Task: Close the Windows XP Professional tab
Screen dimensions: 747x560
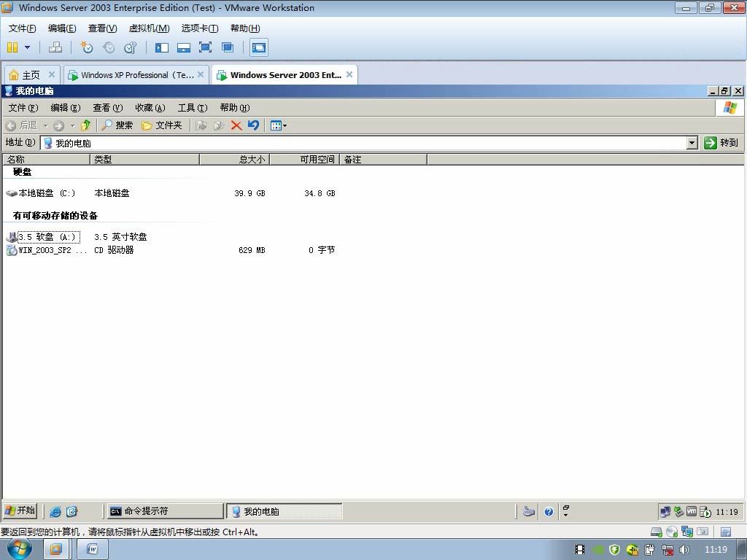Action: pos(201,74)
